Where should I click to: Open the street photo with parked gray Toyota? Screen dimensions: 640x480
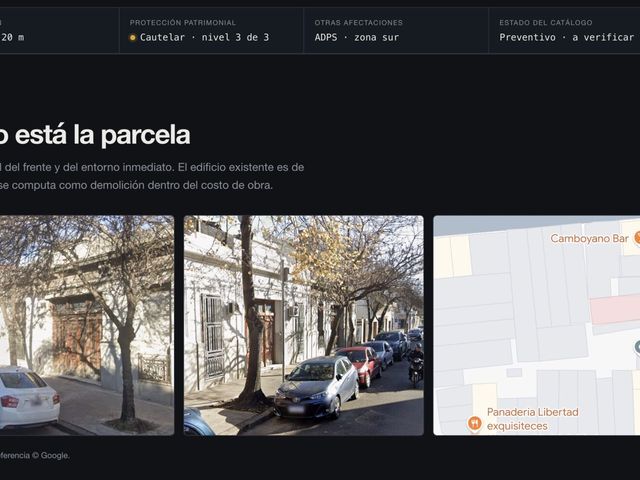304,325
